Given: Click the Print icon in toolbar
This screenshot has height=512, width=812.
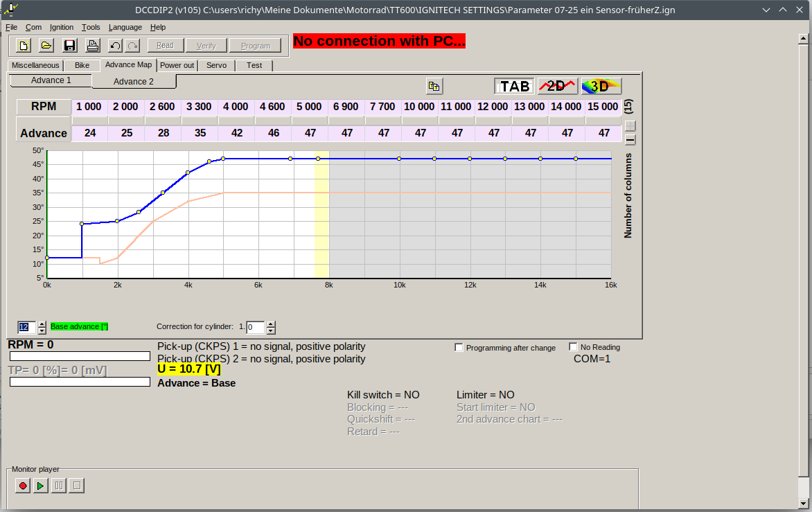Looking at the screenshot, I should click(x=92, y=46).
